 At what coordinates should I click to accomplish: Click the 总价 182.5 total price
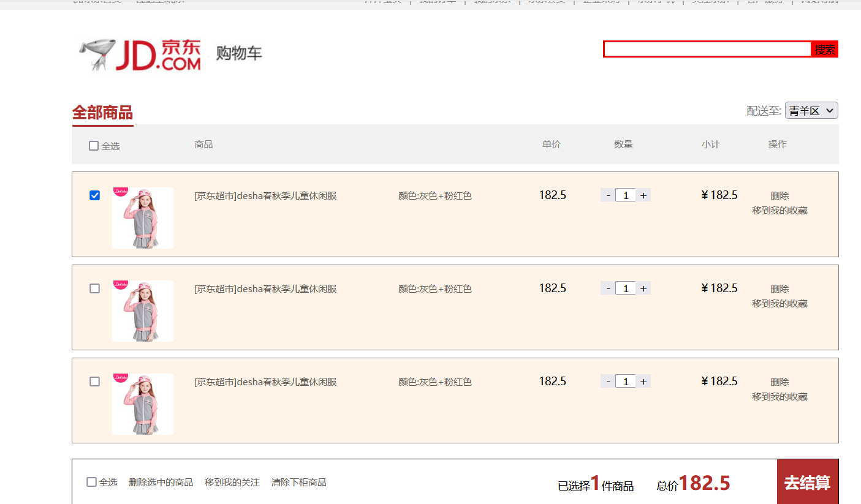click(x=693, y=484)
